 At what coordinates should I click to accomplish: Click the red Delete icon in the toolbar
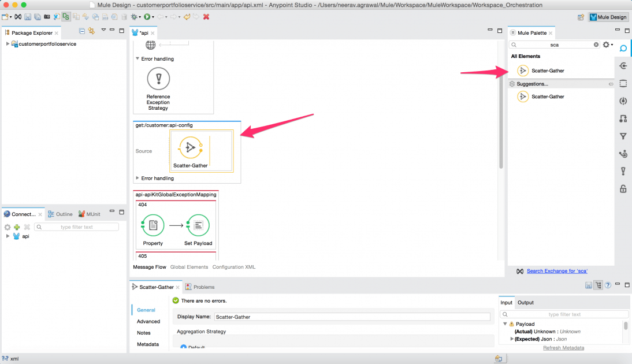point(206,17)
